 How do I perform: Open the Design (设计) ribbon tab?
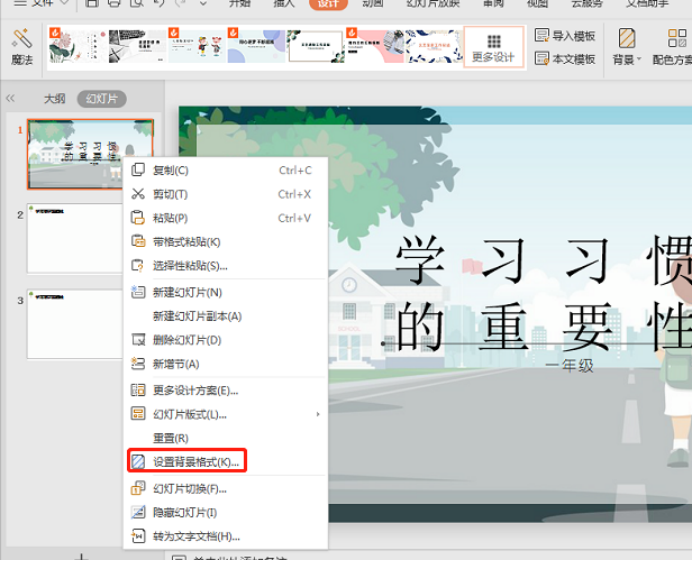point(328,4)
